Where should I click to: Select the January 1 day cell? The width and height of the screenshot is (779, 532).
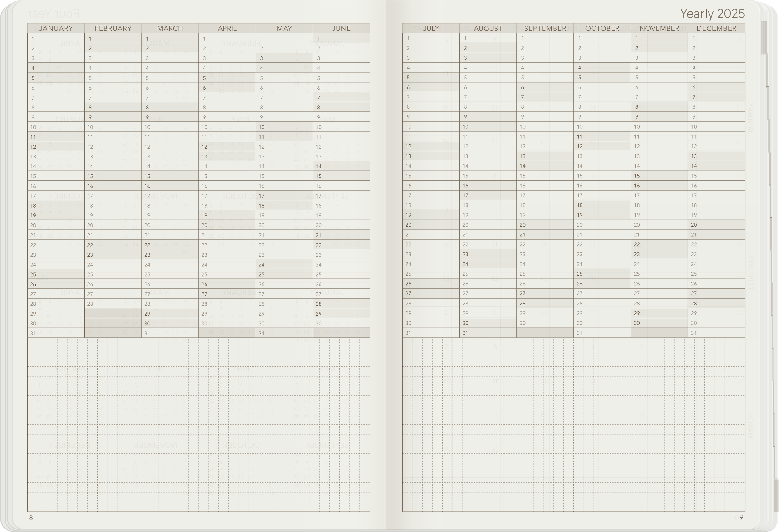coord(56,39)
